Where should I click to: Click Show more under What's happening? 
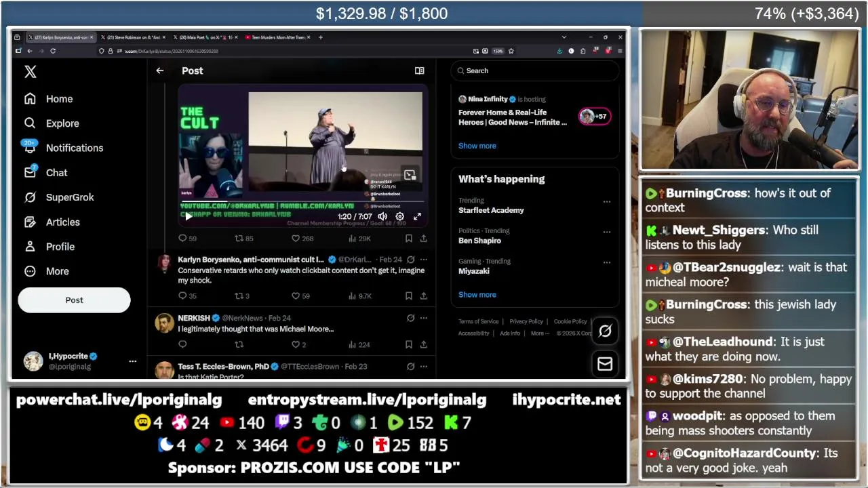click(477, 295)
